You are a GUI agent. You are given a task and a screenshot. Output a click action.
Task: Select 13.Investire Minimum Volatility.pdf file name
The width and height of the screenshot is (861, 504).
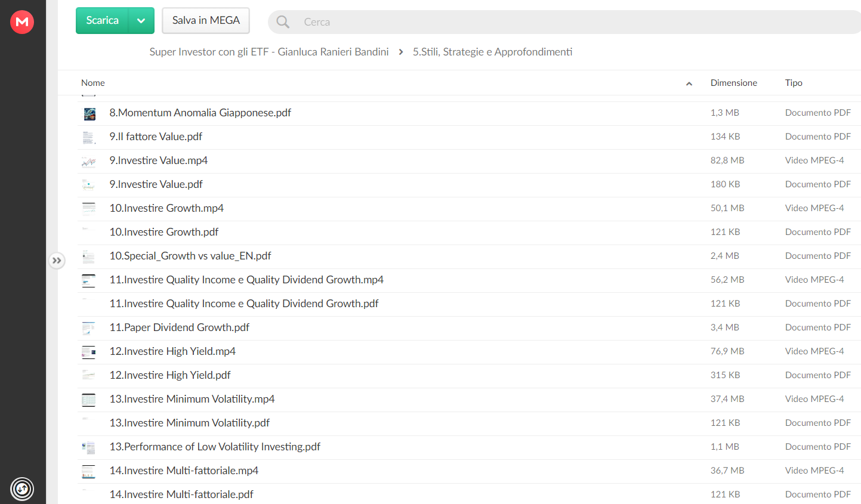[x=190, y=423]
